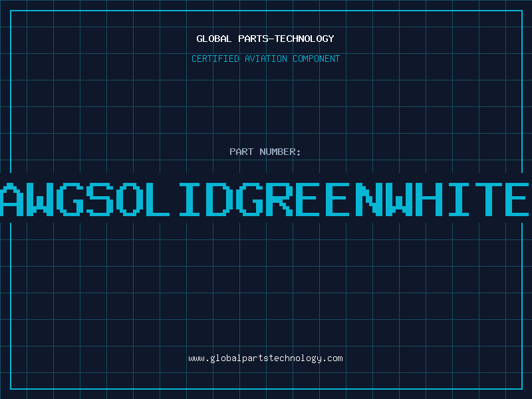532x399 pixels.
Task: Click the www.globalpartstechnology.com website link
Action: click(x=265, y=358)
